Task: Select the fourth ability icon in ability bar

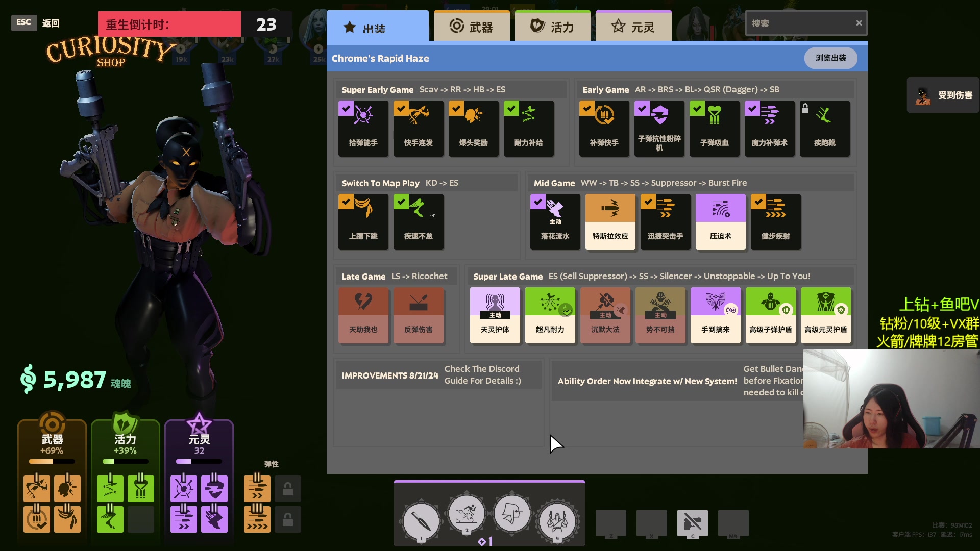Action: click(557, 521)
